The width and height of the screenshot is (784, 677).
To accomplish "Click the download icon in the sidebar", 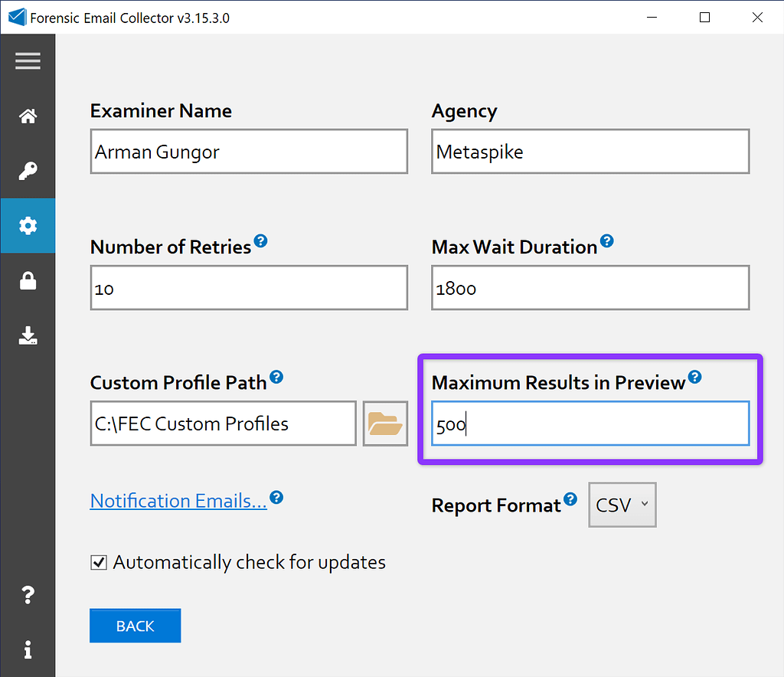I will point(28,336).
